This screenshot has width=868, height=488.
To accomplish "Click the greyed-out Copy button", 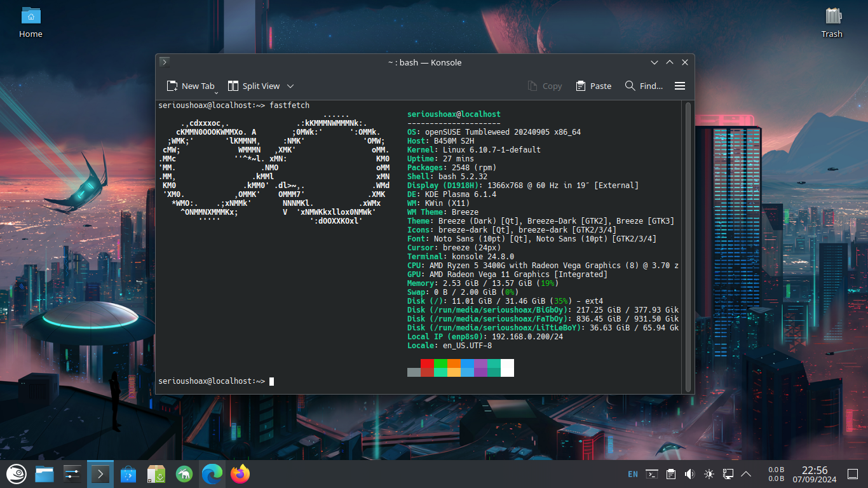I will click(545, 86).
